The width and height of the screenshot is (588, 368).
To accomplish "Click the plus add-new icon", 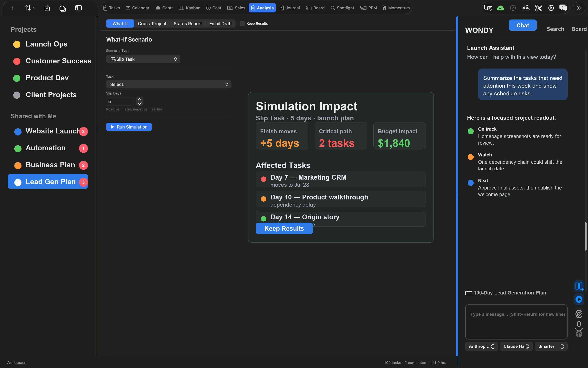I will [12, 8].
